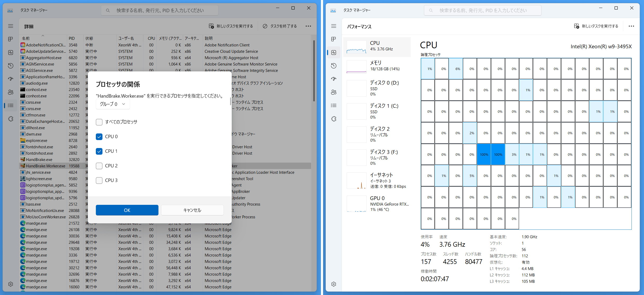Select HandBrake.Worker.exe process row

[165, 166]
